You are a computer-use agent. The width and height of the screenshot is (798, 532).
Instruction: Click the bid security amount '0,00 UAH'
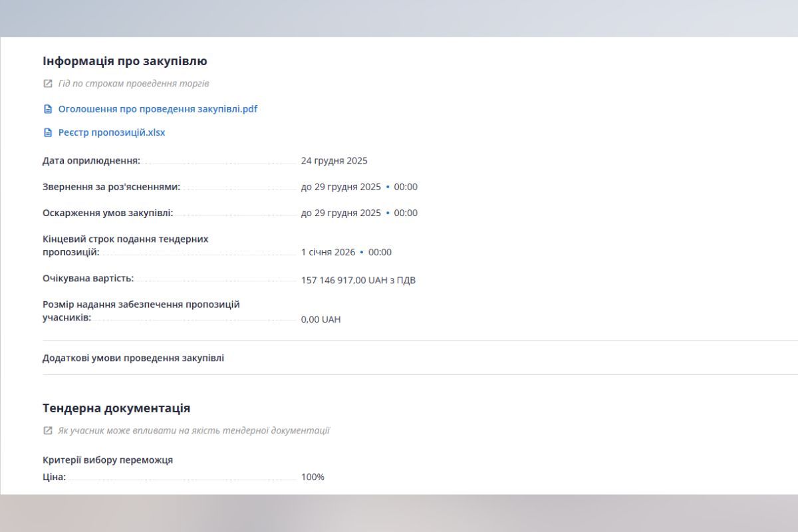[321, 319]
